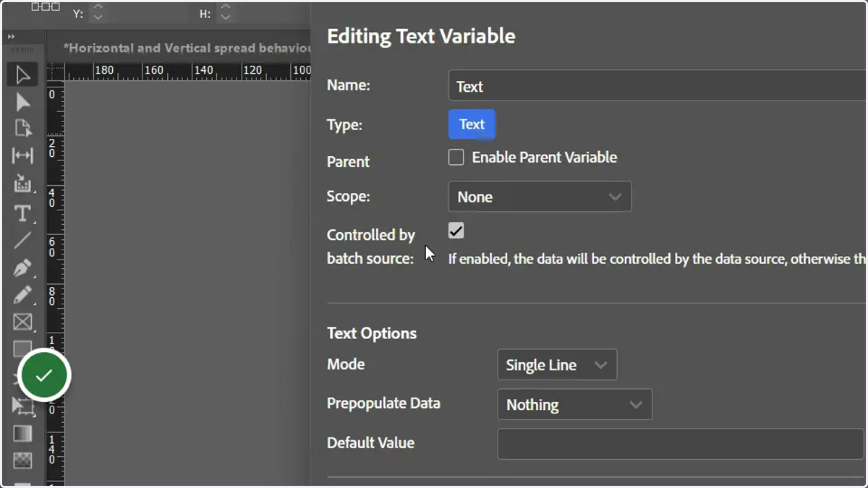Click the Name input field
Image resolution: width=868 pixels, height=488 pixels.
click(x=658, y=86)
